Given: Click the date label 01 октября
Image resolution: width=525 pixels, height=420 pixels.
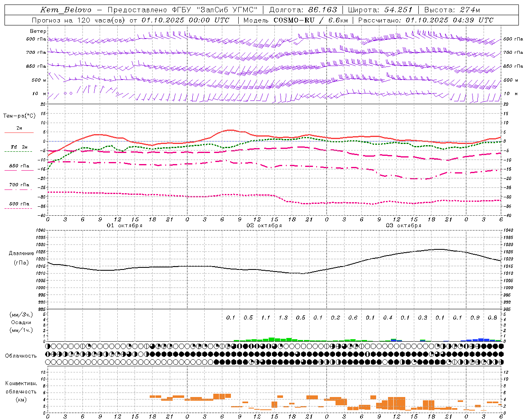Looking at the screenshot, I should click(x=125, y=226).
